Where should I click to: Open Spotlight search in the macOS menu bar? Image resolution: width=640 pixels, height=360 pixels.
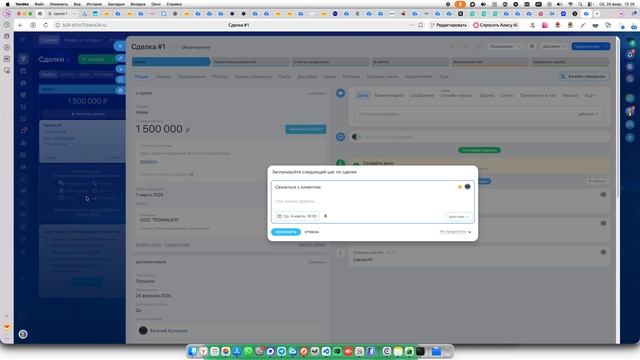(580, 4)
